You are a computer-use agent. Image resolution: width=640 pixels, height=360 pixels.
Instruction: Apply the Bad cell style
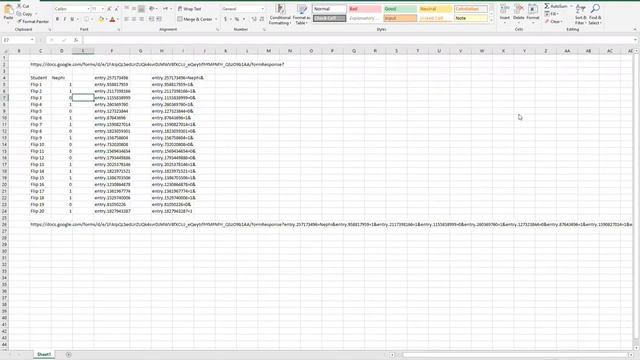(x=365, y=9)
